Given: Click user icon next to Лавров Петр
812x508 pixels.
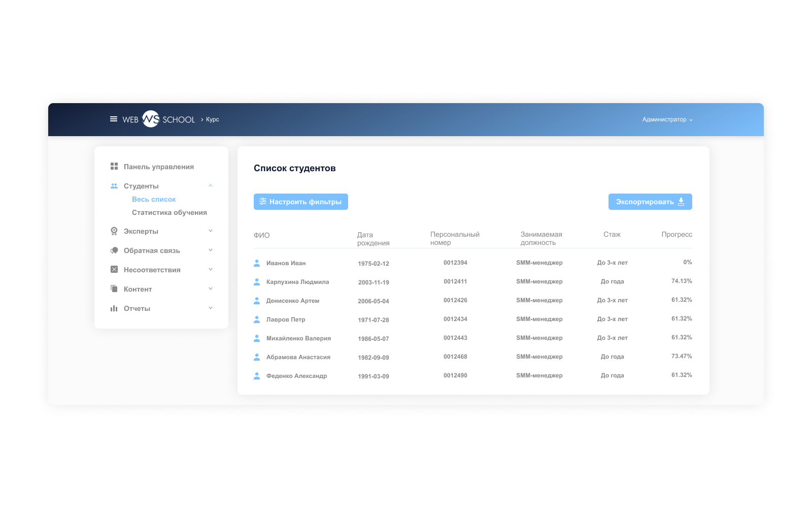Looking at the screenshot, I should click(257, 320).
